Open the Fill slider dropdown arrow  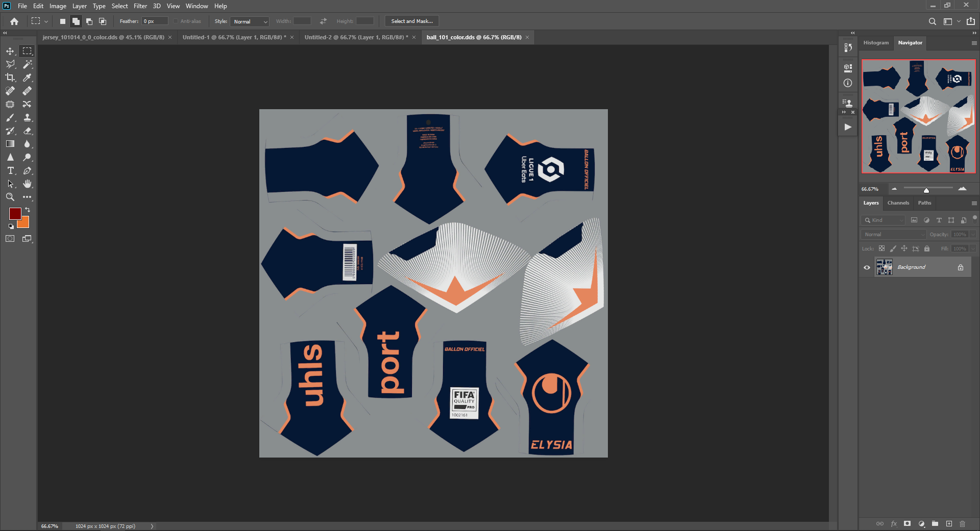click(x=973, y=249)
